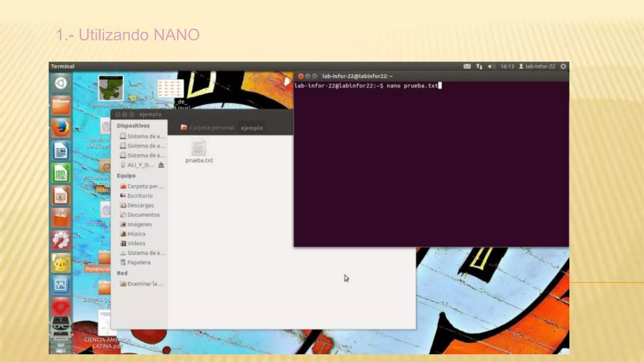Open the lab-infor-22 user menu

[x=537, y=66]
